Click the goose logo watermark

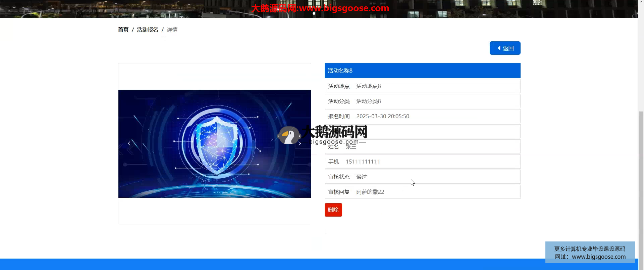[x=289, y=135]
